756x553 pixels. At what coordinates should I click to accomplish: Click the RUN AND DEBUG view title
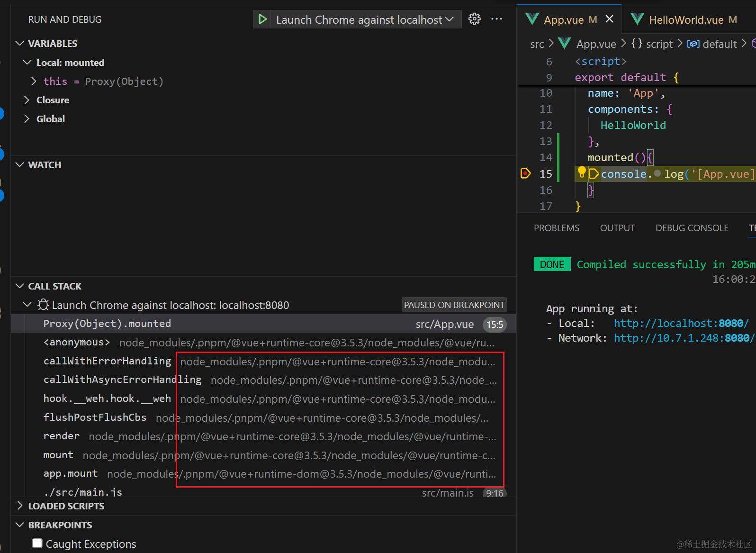coord(65,19)
